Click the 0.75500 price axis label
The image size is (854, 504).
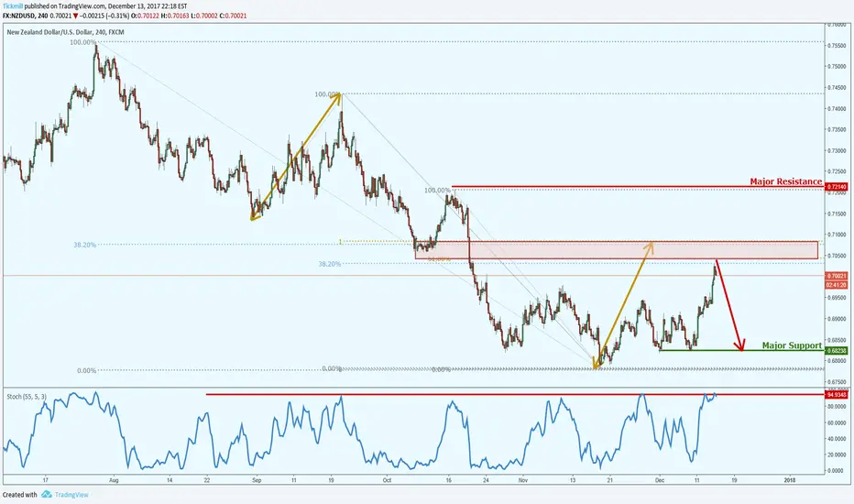click(837, 46)
